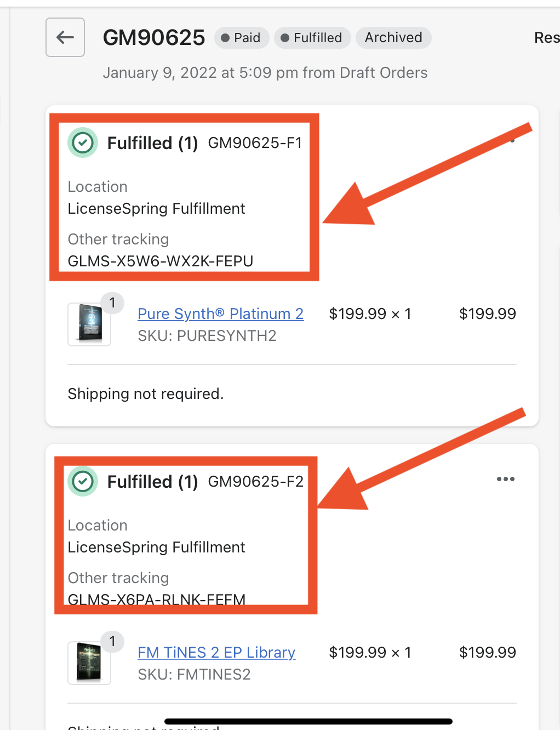Click the GM90625-F1 fulfillment ID

[255, 143]
